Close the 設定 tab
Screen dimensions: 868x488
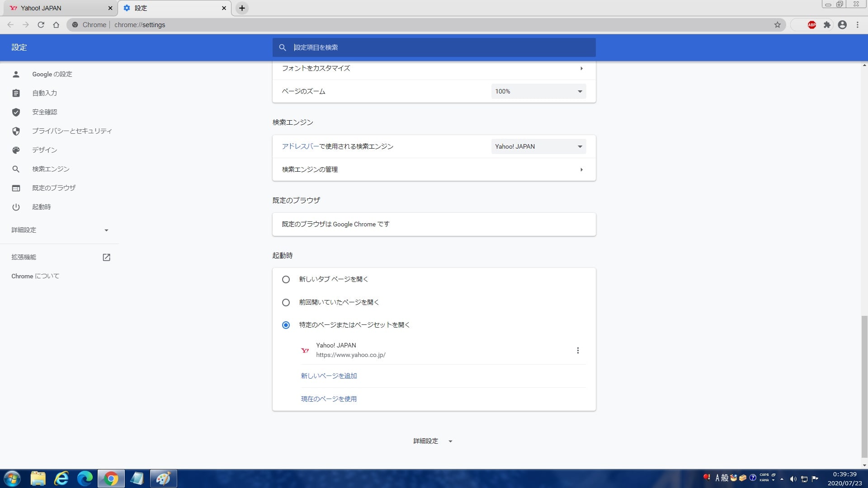[224, 8]
